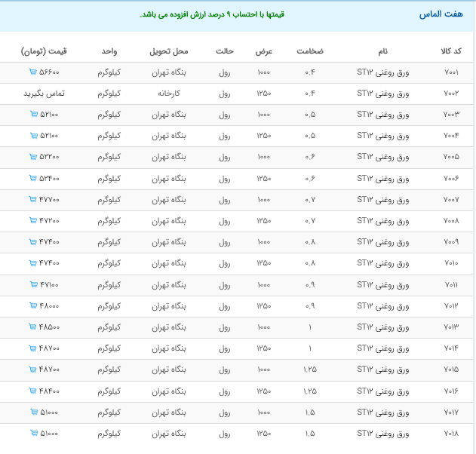Click the 'ضخامت' column header
The width and height of the screenshot is (476, 454).
[309, 51]
